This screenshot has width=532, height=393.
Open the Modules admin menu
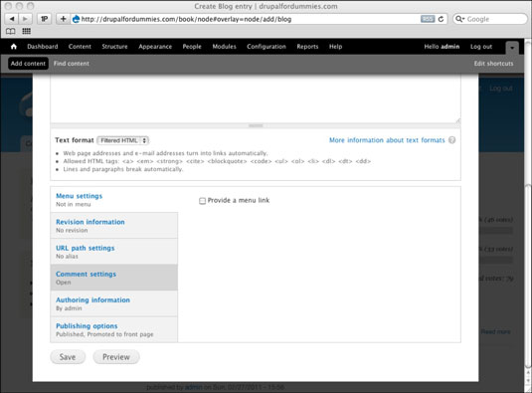click(224, 47)
